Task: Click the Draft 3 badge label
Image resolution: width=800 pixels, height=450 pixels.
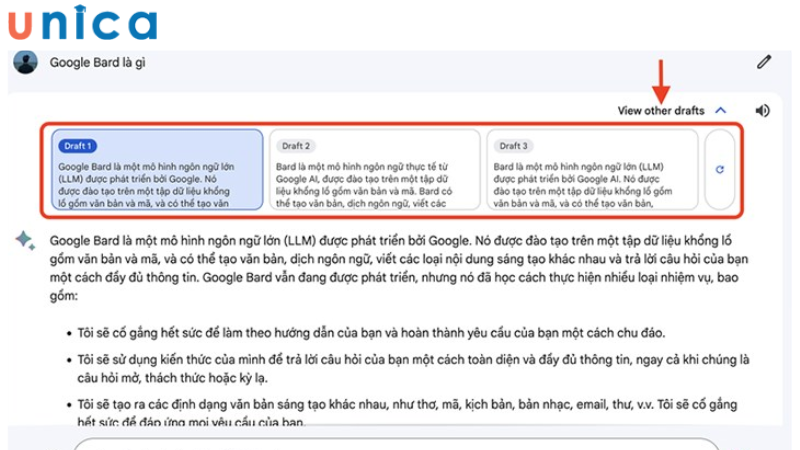Action: (513, 146)
